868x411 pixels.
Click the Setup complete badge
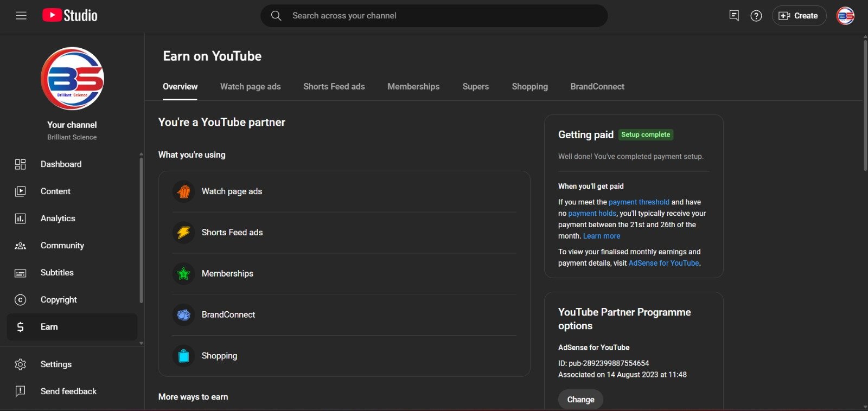click(646, 134)
